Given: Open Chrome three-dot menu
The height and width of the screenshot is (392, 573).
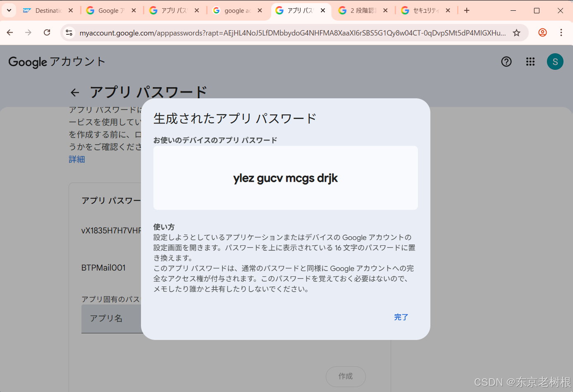Looking at the screenshot, I should coord(561,32).
